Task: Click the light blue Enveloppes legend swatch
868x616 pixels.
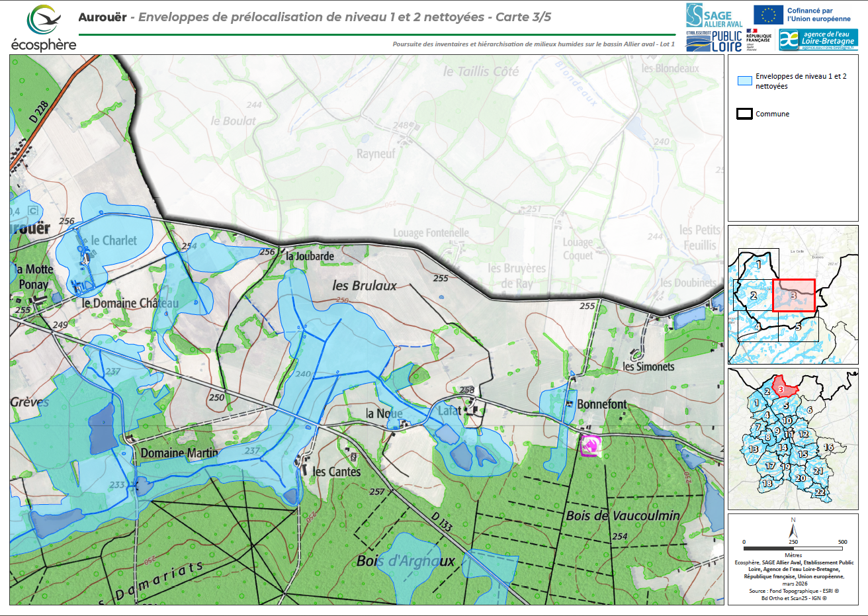Action: point(744,81)
